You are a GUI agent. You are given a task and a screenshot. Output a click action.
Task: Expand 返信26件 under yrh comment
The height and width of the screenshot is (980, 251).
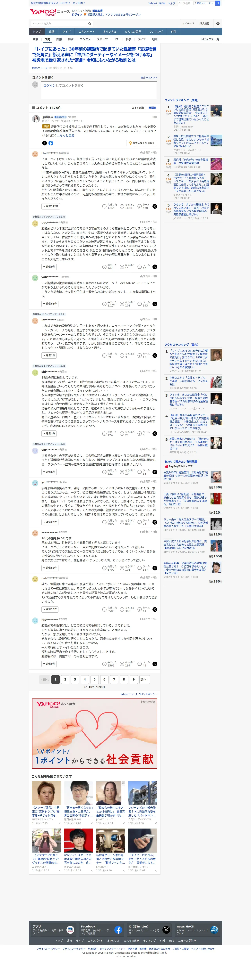pyautogui.click(x=50, y=522)
